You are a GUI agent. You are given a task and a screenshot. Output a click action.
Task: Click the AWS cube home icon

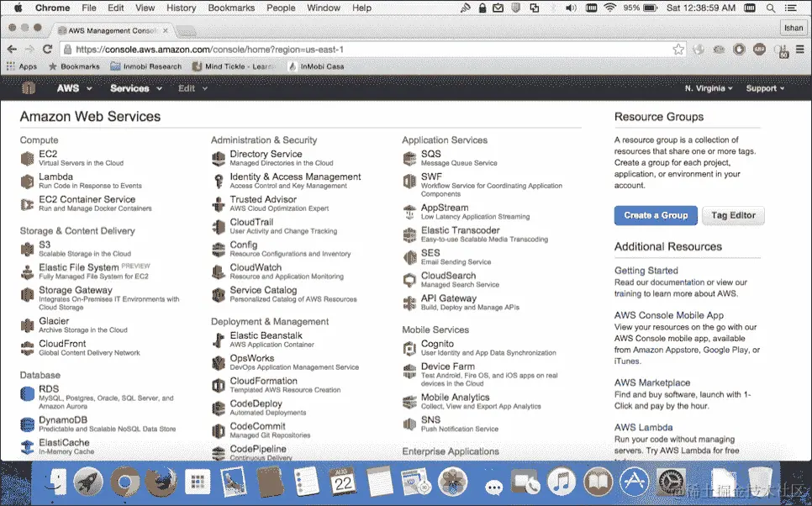tap(29, 88)
